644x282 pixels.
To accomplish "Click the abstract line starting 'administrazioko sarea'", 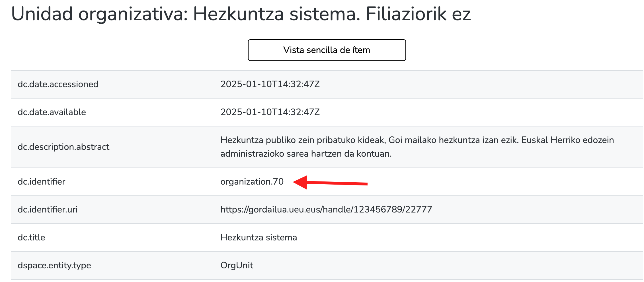I will pyautogui.click(x=306, y=154).
